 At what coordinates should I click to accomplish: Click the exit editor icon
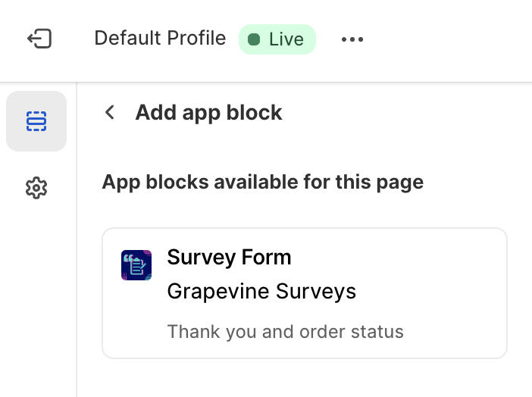point(39,39)
